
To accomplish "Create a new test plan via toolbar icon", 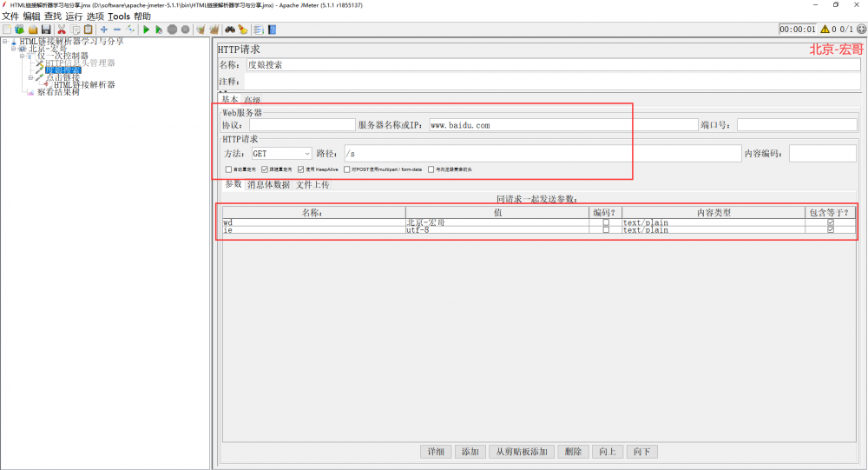I will tap(7, 30).
